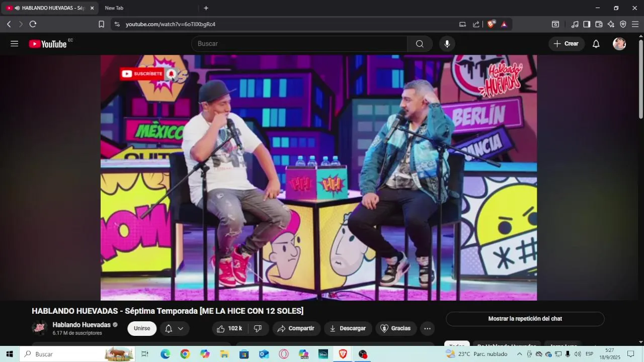Click the Compartir button
Screen dimensions: 644x362
pos(296,328)
